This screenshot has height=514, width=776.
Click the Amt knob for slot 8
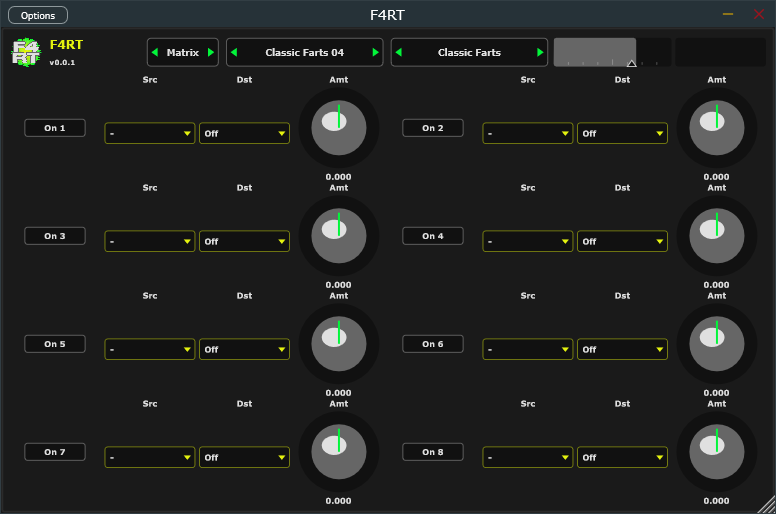coord(717,452)
